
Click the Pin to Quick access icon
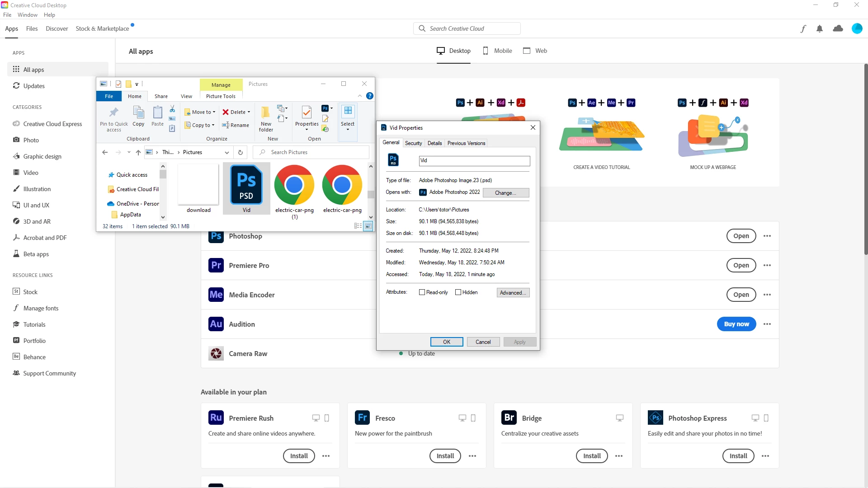point(114,113)
